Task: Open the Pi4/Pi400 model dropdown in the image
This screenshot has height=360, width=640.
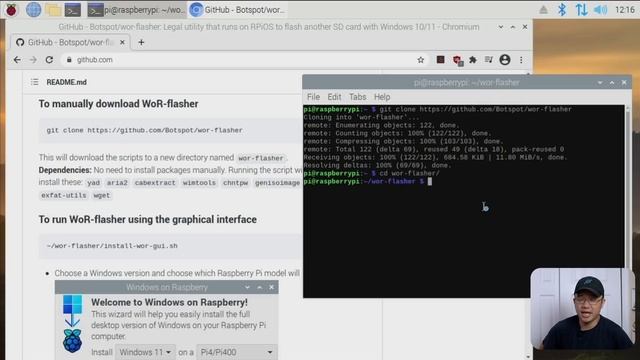Action: 236,352
